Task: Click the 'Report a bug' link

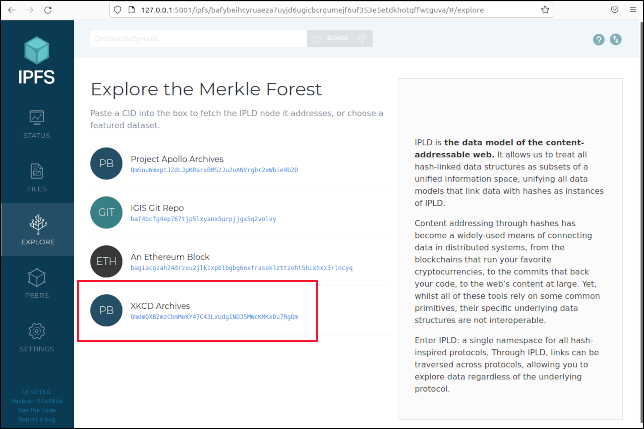Action: point(37,419)
